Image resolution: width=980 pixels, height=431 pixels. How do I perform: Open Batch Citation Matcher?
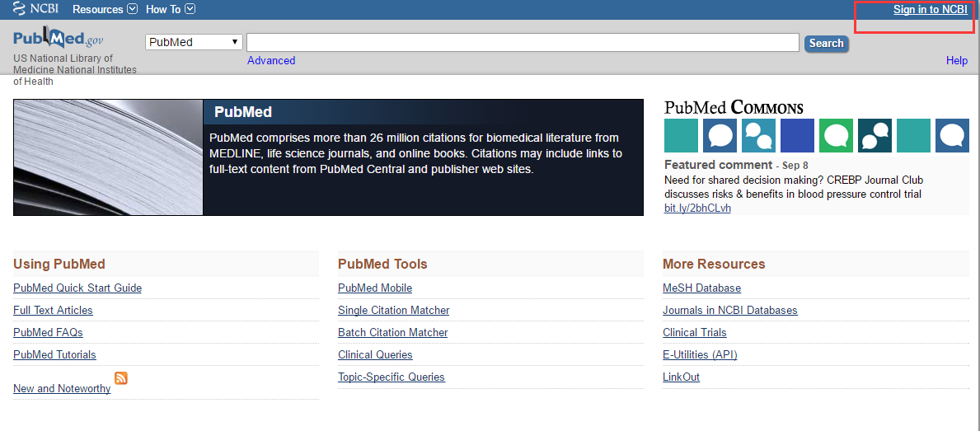point(393,332)
